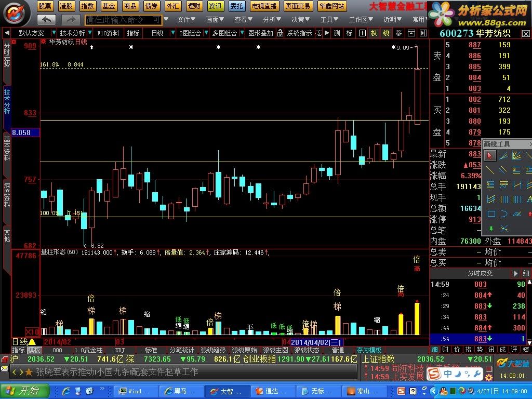The image size is (532, 399).
Task: Select the angle ray line tool
Action: click(503, 155)
